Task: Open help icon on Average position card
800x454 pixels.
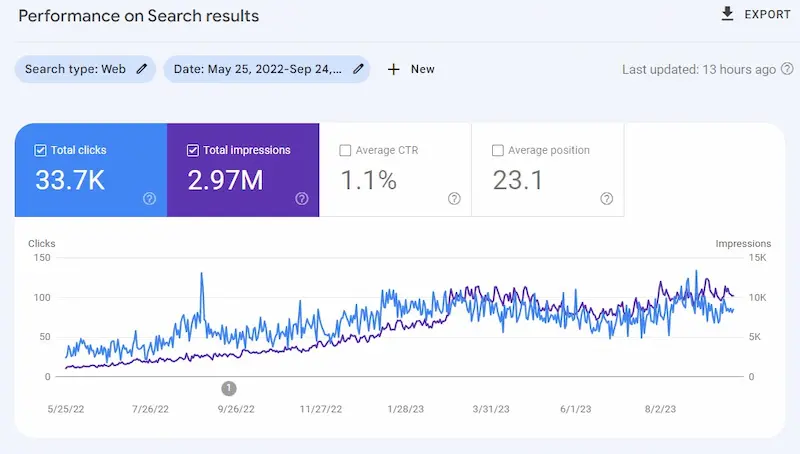Action: tap(606, 199)
